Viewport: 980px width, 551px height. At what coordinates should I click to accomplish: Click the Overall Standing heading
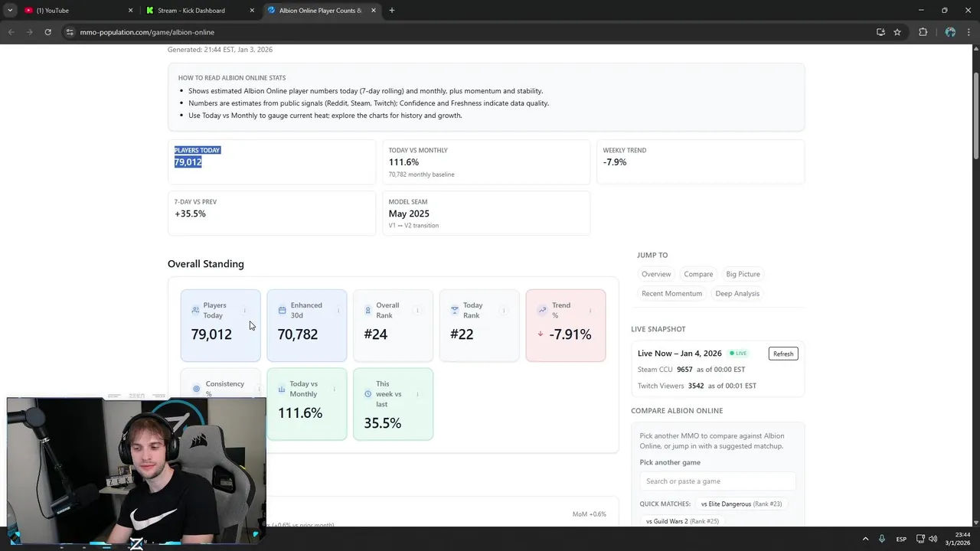point(206,264)
